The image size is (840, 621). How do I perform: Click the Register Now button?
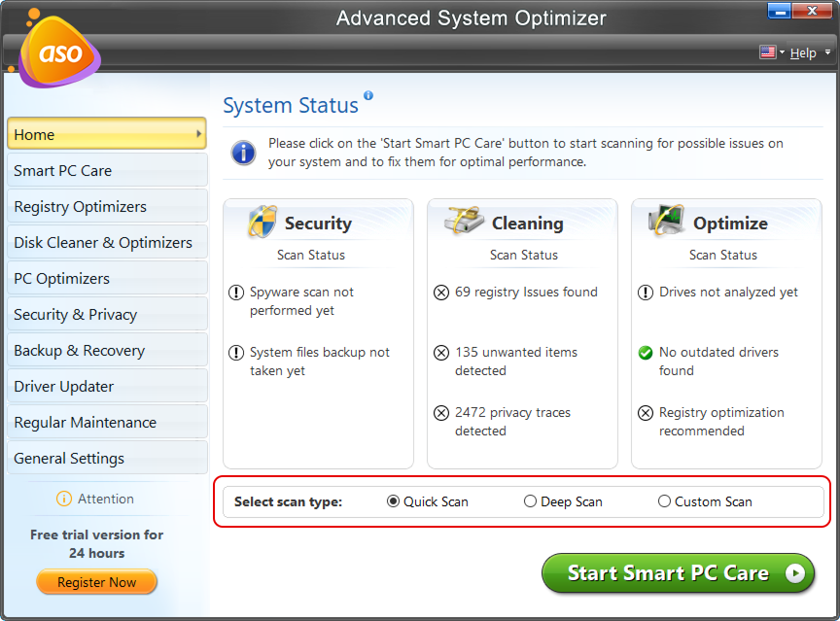click(96, 582)
